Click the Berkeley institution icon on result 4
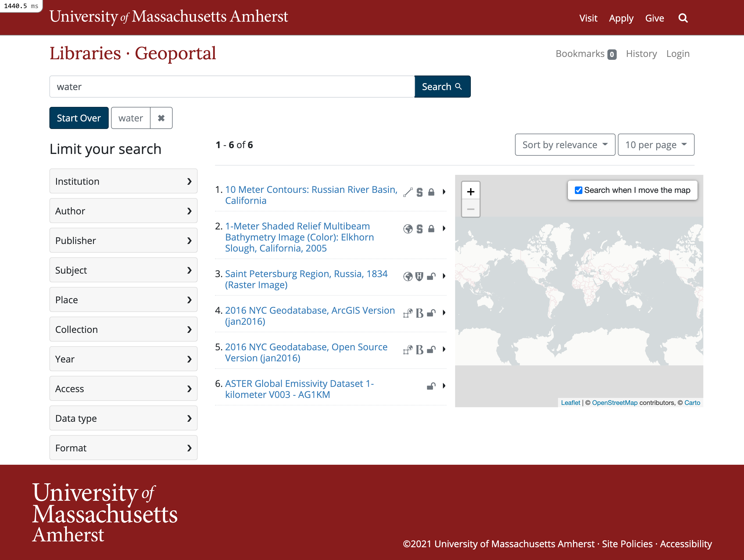Viewport: 744px width, 560px height. 419,313
